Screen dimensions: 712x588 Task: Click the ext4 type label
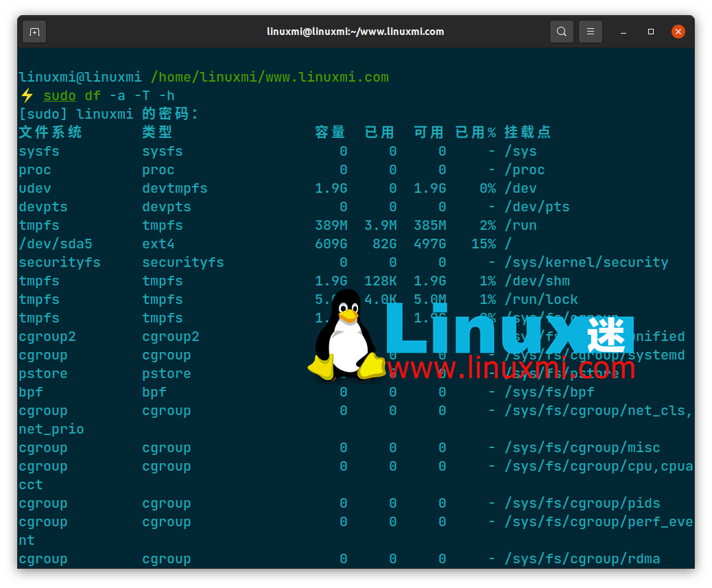[x=158, y=244]
